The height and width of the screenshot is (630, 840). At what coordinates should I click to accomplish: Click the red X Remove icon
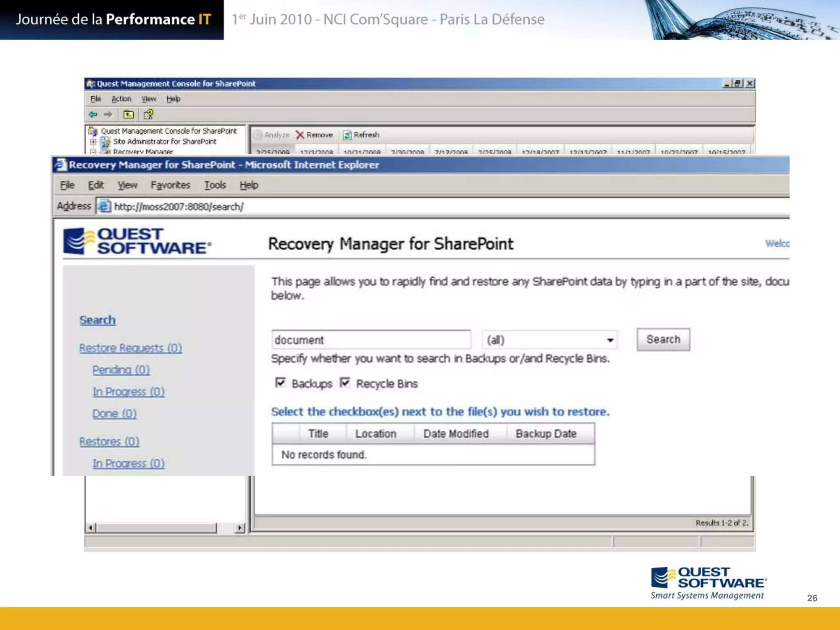click(300, 135)
